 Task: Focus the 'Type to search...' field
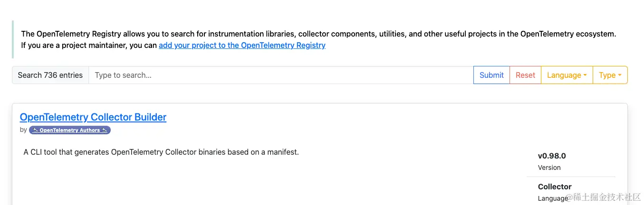[x=281, y=75]
